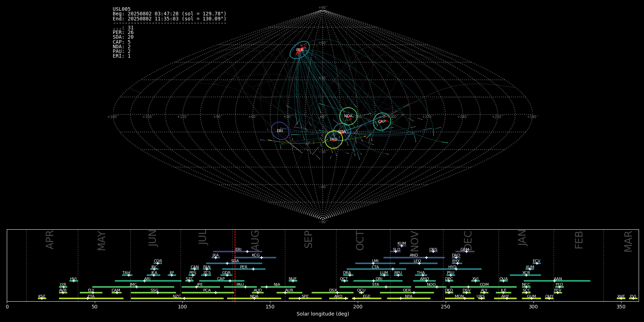Click the ORI shower bar in timeline
The image size is (644, 322).
coord(378,281)
